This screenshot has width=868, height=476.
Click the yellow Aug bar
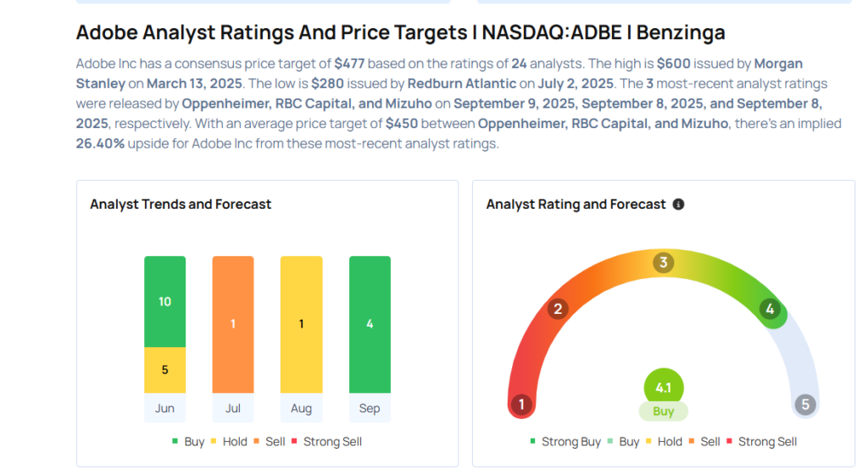tap(301, 324)
